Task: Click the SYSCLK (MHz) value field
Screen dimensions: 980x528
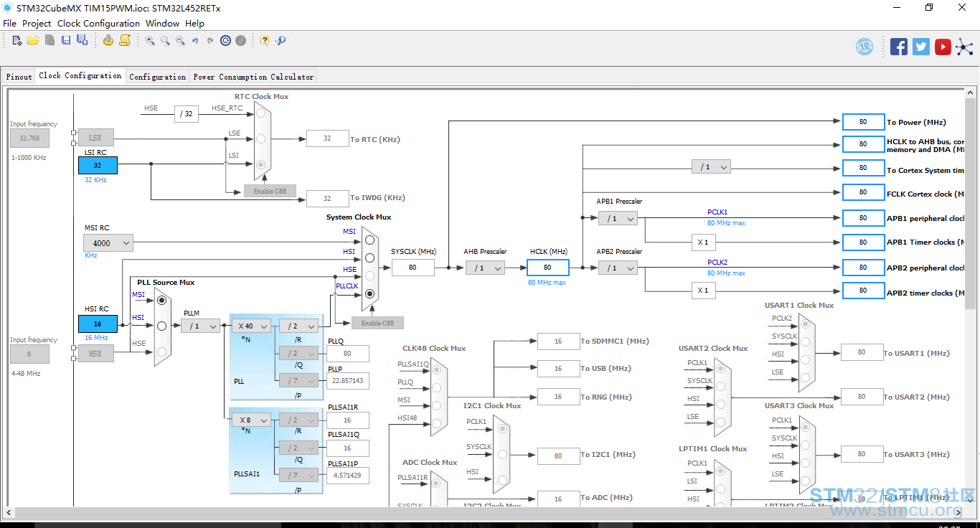Action: click(413, 268)
